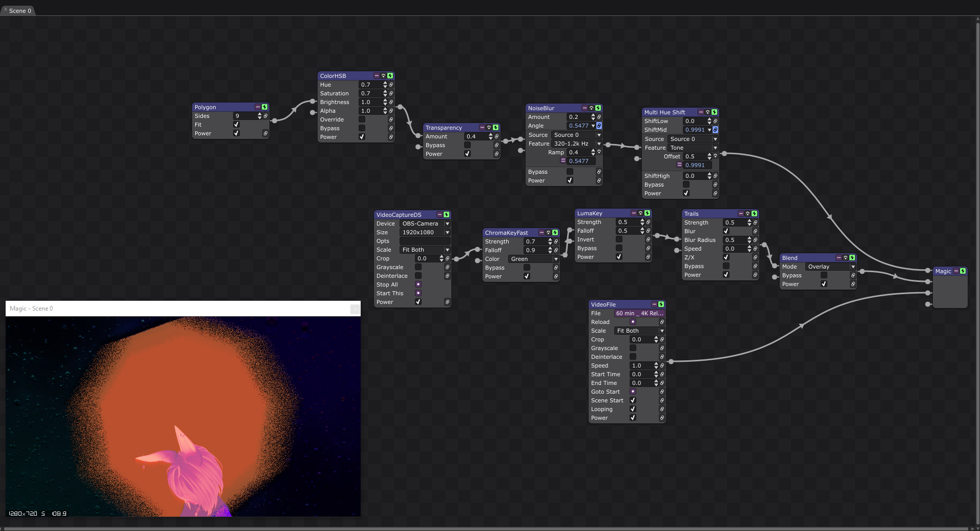Click the equals icon under NoiseBlur Ramp
Screen dimensions: 980x531
[x=562, y=161]
